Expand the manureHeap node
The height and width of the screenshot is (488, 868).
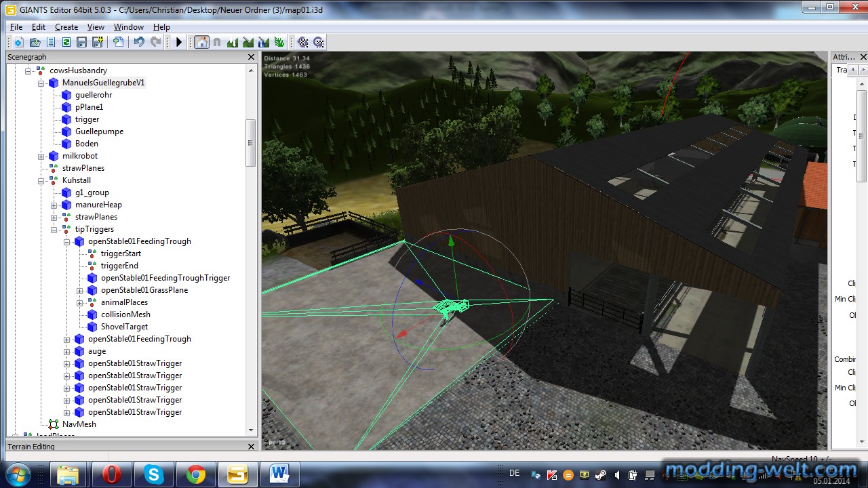pyautogui.click(x=54, y=205)
